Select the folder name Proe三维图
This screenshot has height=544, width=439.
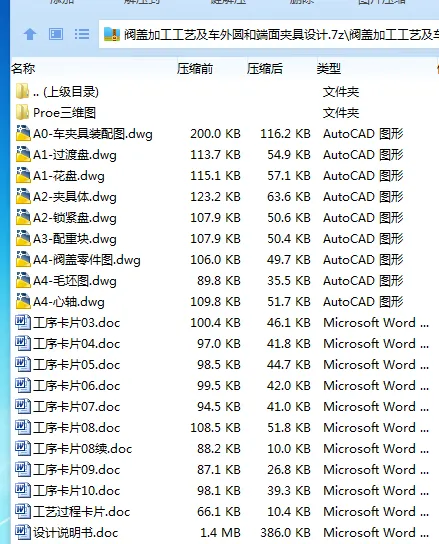coord(65,113)
